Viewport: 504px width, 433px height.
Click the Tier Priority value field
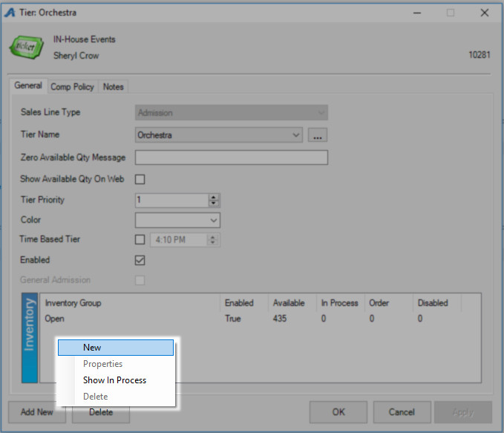[172, 200]
